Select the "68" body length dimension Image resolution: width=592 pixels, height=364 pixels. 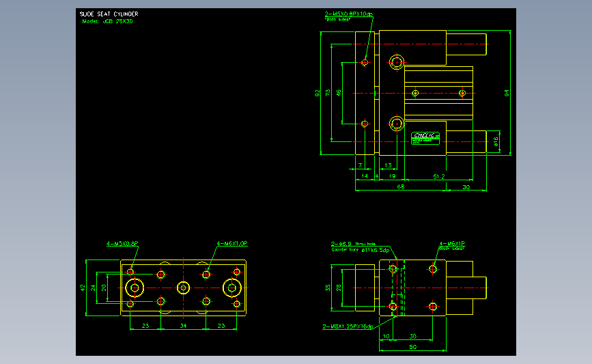coord(401,186)
